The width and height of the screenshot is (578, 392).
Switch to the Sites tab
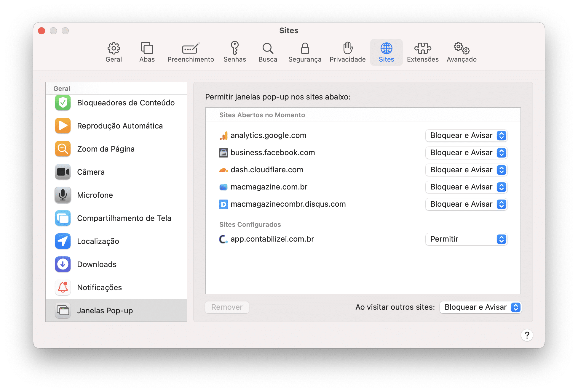coord(386,52)
